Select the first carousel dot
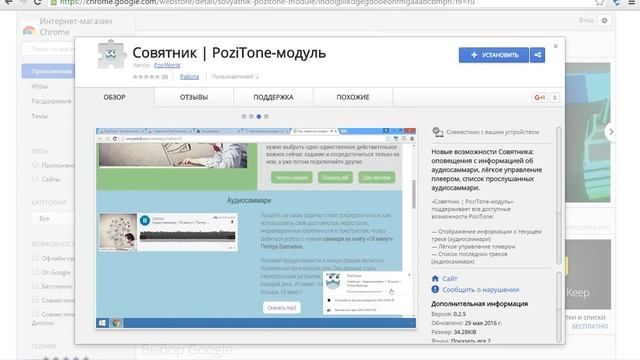 244,117
